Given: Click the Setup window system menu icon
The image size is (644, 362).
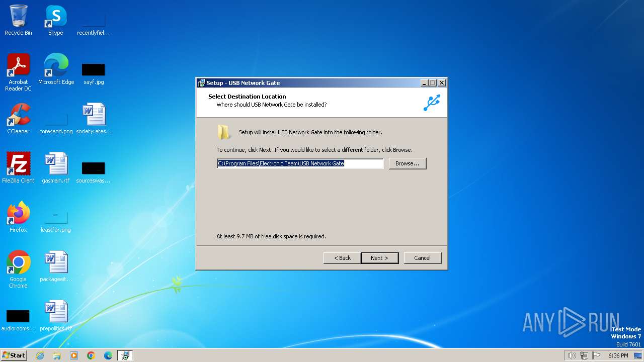Looking at the screenshot, I should (x=201, y=83).
